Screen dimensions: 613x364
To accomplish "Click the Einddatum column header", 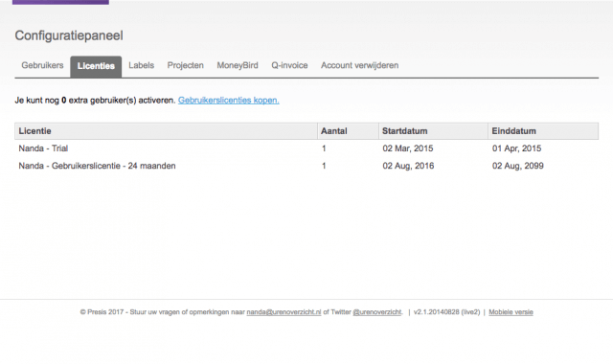I will 543,131.
